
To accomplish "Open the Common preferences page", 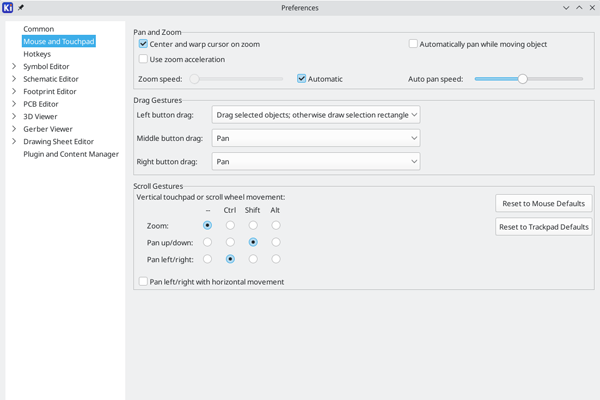I will (39, 29).
